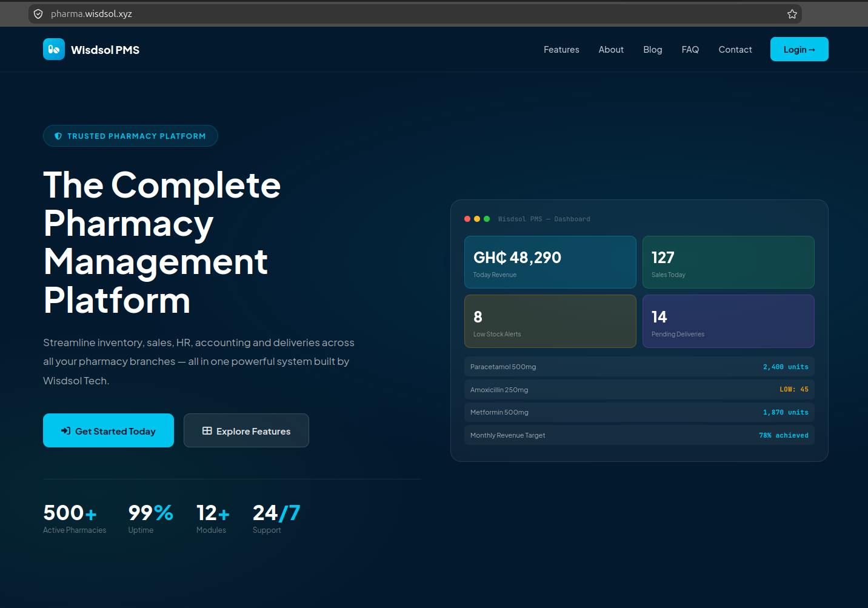Navigate to FAQ
This screenshot has width=868, height=608.
click(x=690, y=50)
